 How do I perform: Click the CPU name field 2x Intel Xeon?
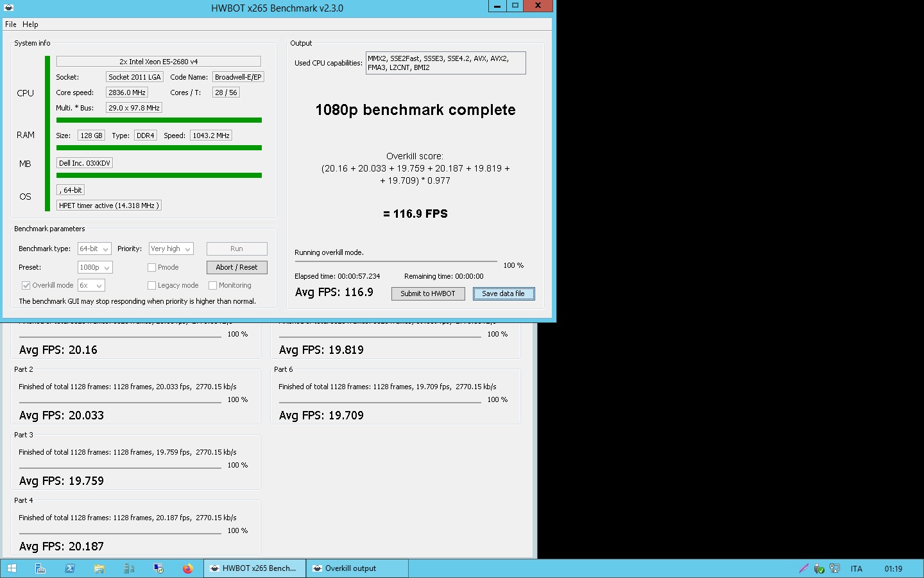pyautogui.click(x=158, y=62)
